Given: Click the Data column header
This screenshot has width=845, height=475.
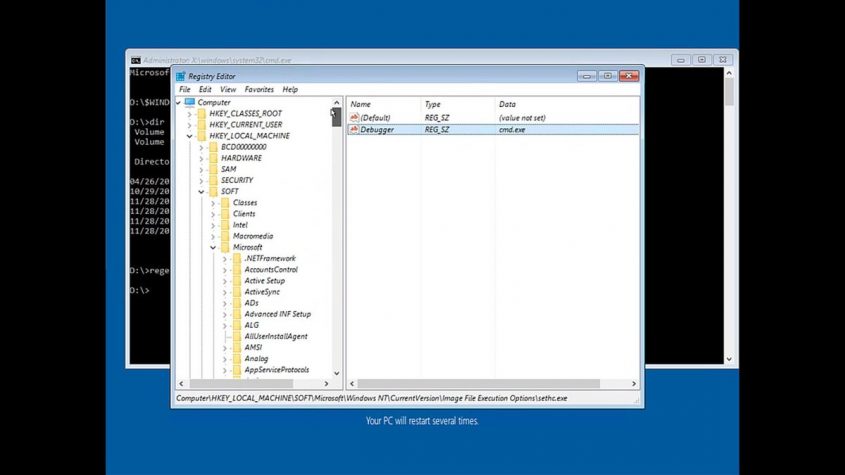Looking at the screenshot, I should pos(507,104).
